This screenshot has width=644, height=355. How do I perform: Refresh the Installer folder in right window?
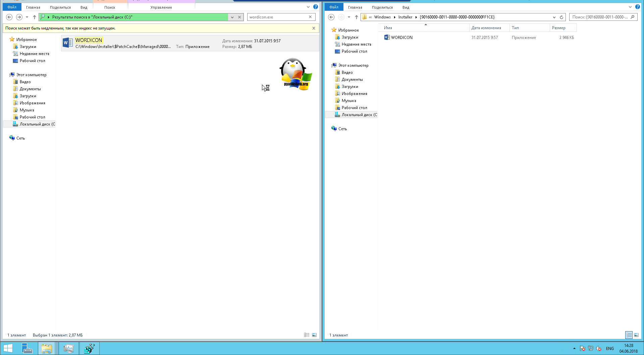pyautogui.click(x=561, y=17)
